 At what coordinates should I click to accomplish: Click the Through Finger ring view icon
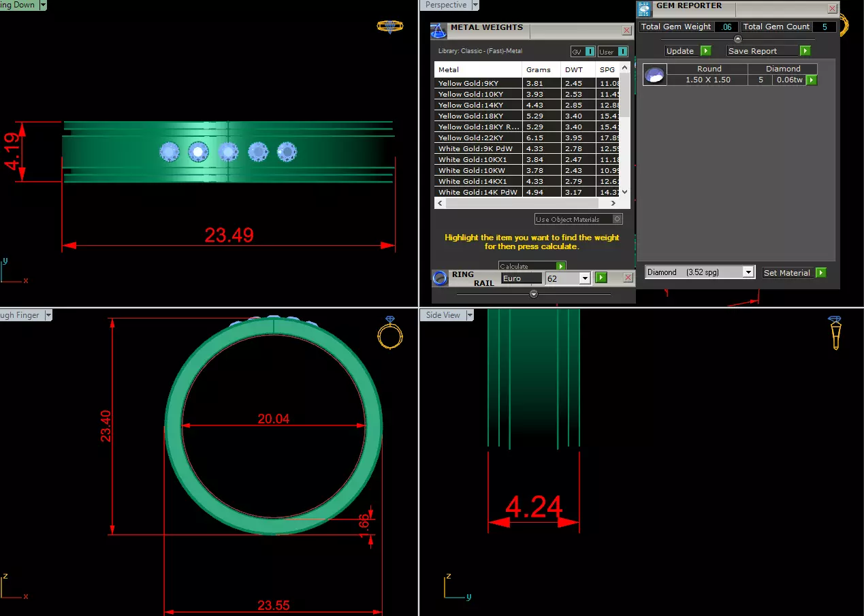(x=390, y=333)
